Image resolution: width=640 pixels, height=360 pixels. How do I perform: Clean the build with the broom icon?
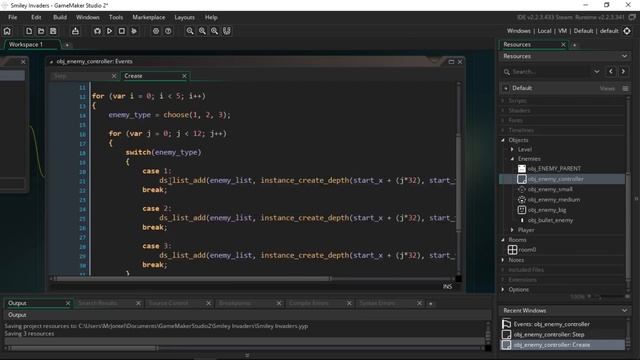click(134, 31)
